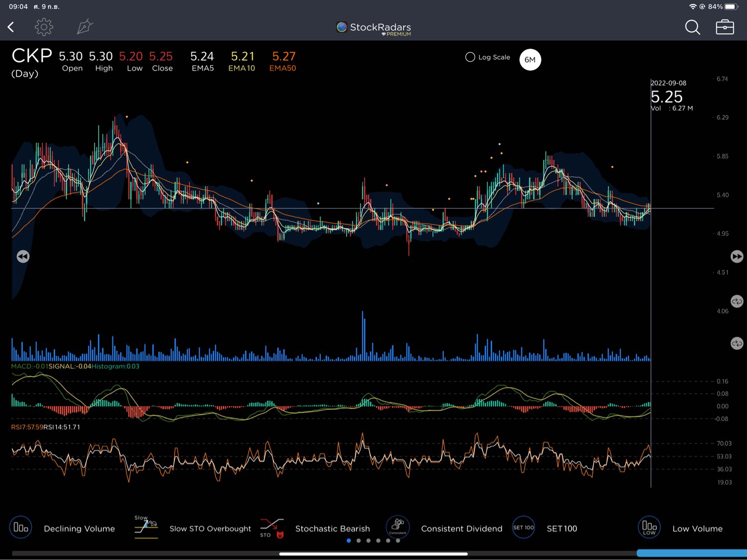Image resolution: width=747 pixels, height=560 pixels.
Task: Fast-forward chart with double-right arrow
Action: pos(737,256)
